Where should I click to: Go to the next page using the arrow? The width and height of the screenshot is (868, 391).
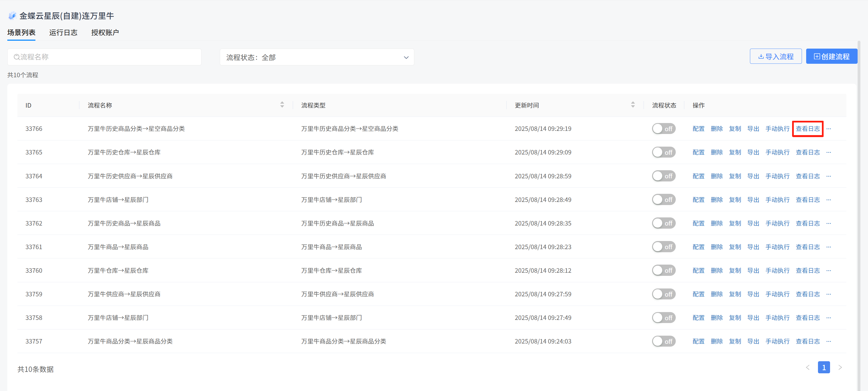(x=840, y=367)
